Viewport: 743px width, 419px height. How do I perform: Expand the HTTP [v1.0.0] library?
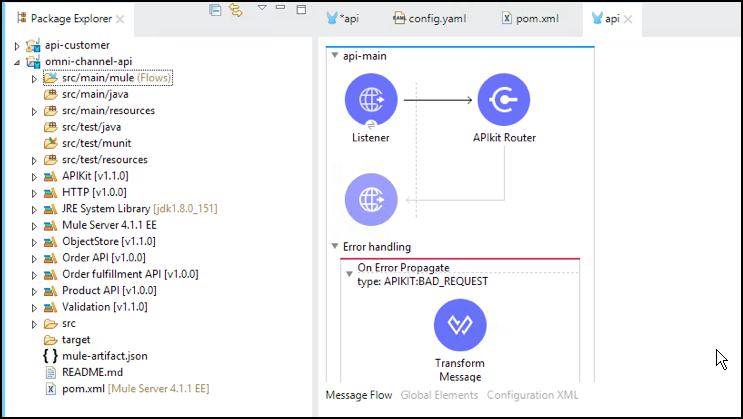[34, 193]
